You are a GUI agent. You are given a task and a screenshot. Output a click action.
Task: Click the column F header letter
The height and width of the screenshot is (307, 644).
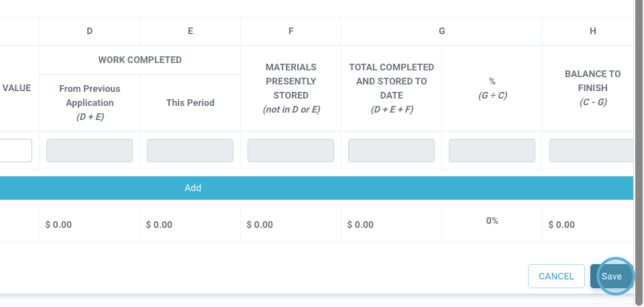coord(290,31)
